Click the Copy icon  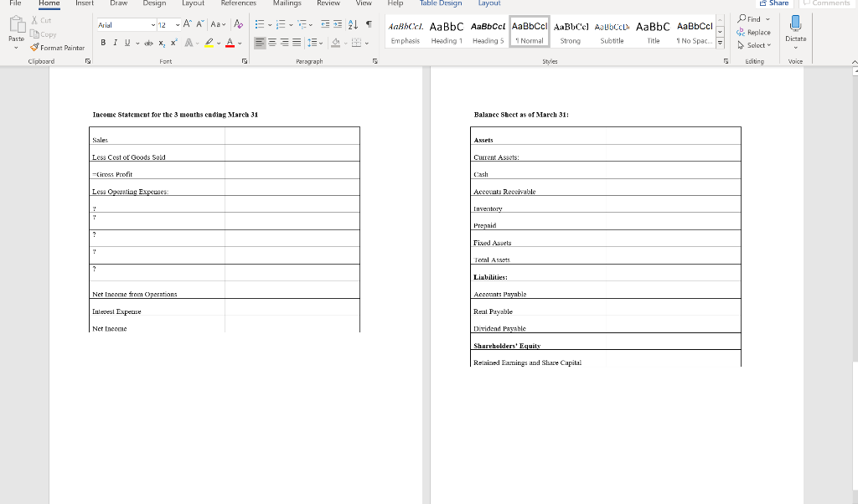point(34,33)
